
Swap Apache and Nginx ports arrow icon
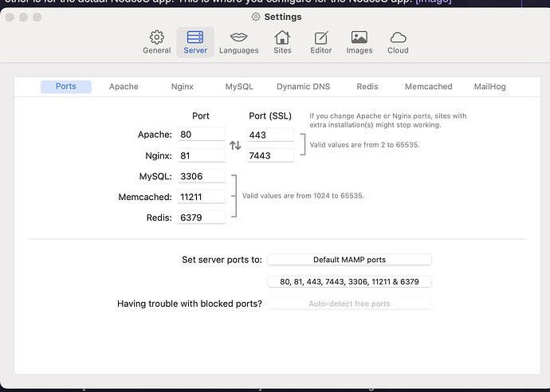235,145
